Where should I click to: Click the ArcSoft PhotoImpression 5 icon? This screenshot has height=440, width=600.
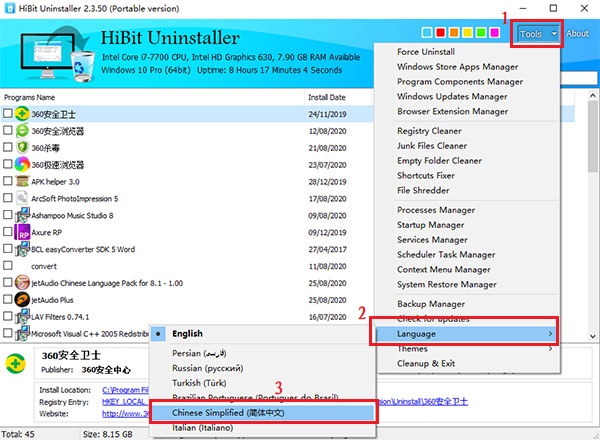pyautogui.click(x=22, y=198)
